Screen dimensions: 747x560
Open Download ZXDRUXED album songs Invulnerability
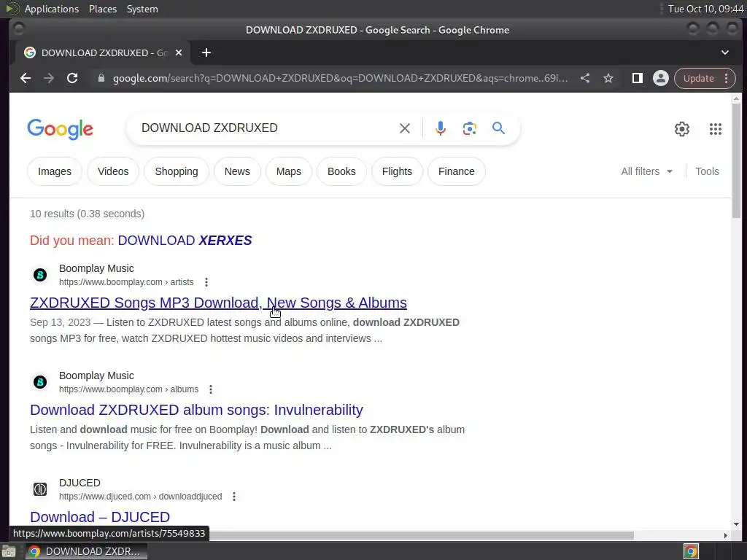[196, 410]
